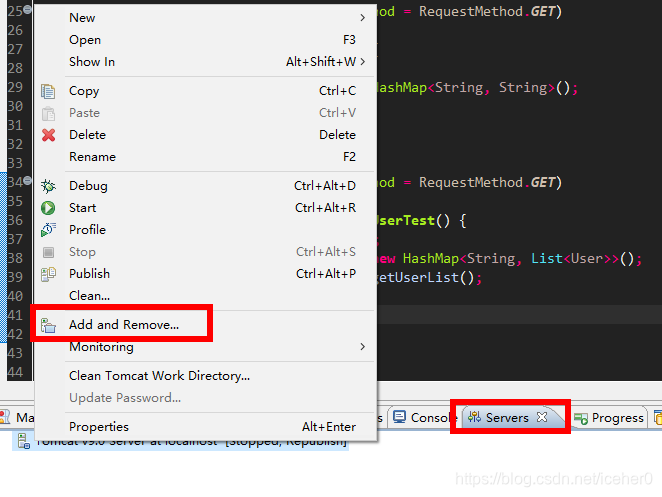Choose Delete from the context menu
This screenshot has height=497, width=662.
click(205, 135)
